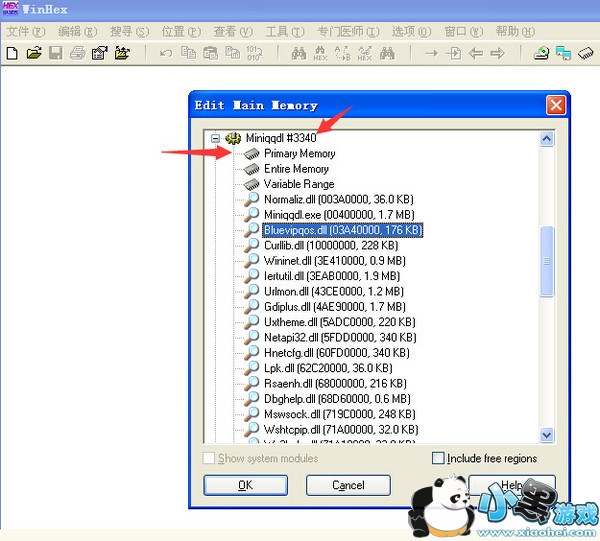Open the 工具(T) menu
The width and height of the screenshot is (600, 541).
[x=285, y=31]
